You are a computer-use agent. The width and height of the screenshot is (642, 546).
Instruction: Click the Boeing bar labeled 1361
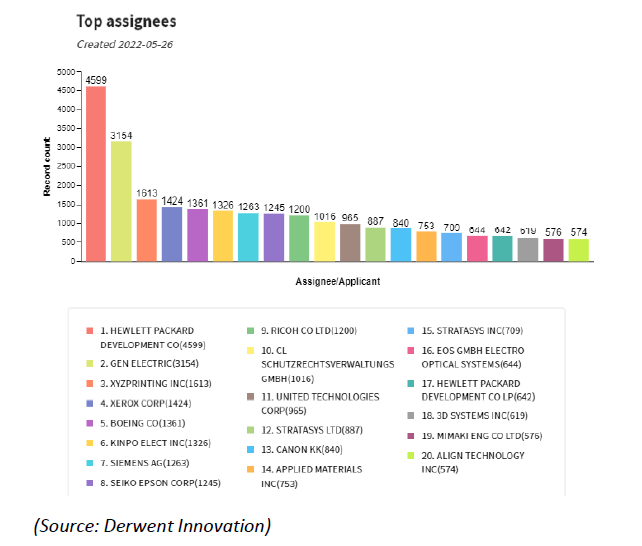pos(198,235)
